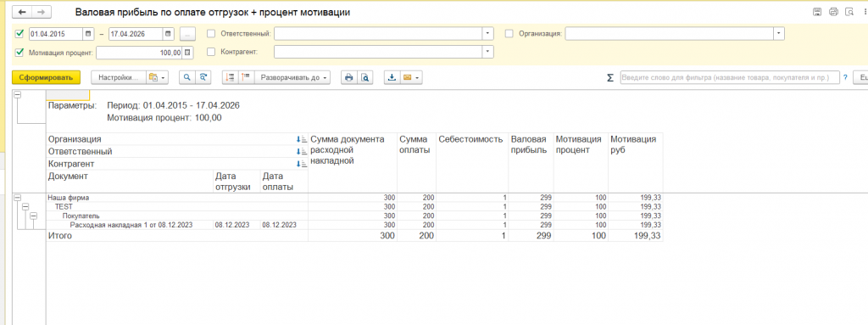Click the top right printer icon
Screen dimensions: 868x325
[833, 12]
